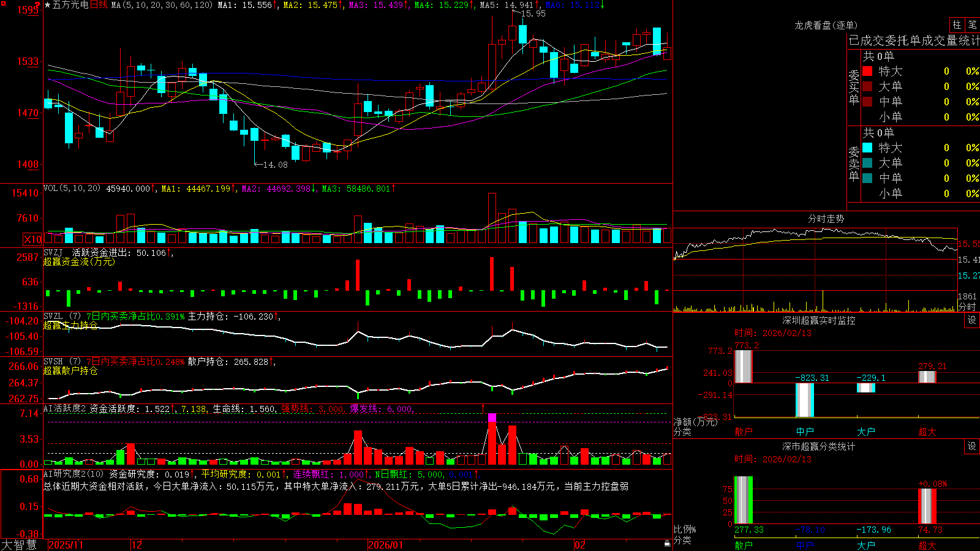
Task: Click the teal 大单 sell order swatch
Action: click(867, 163)
